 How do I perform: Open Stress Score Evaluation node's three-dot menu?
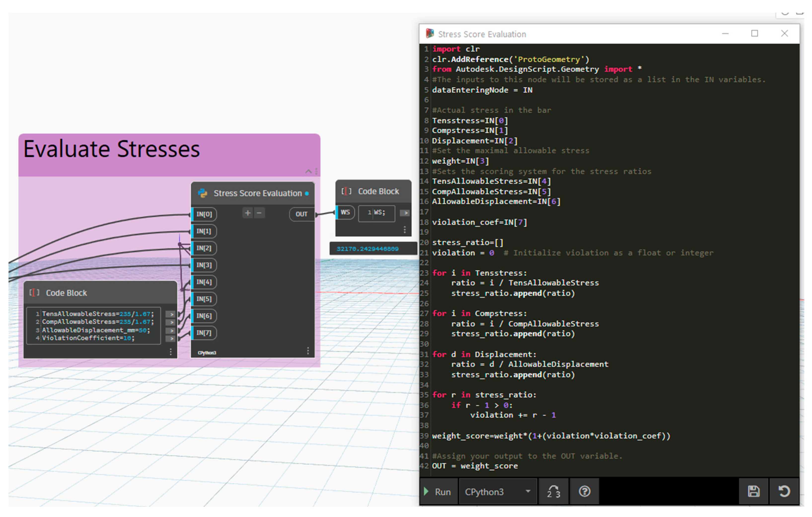308,351
